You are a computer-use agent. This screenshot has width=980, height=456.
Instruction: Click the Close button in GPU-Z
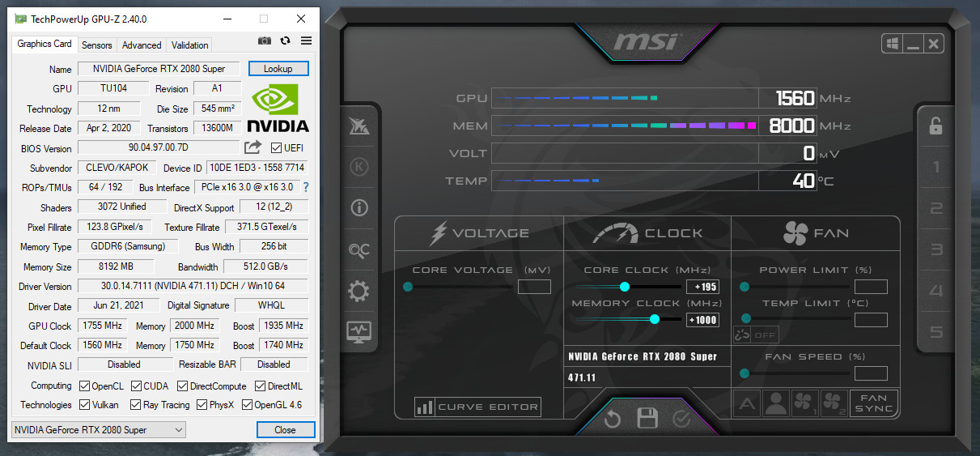[285, 430]
